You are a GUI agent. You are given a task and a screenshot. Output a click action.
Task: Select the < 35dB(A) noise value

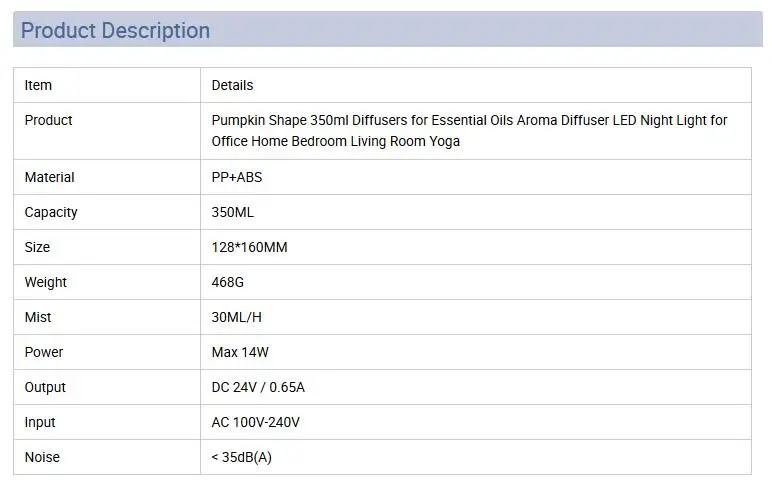[241, 457]
